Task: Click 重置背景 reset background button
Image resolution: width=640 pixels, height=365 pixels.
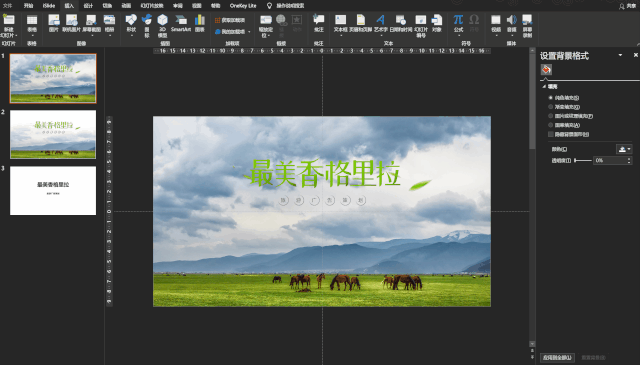Action: [x=594, y=358]
